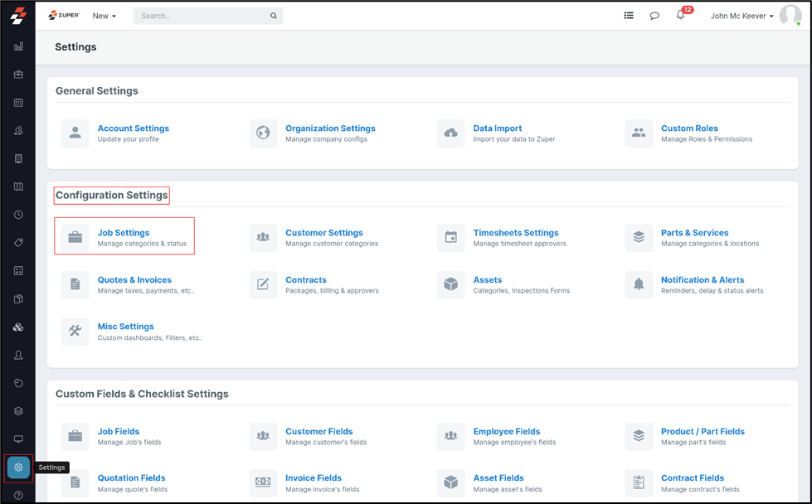Click the dashboard chart icon in sidebar
Viewport: 812px width, 504px height.
(x=18, y=46)
